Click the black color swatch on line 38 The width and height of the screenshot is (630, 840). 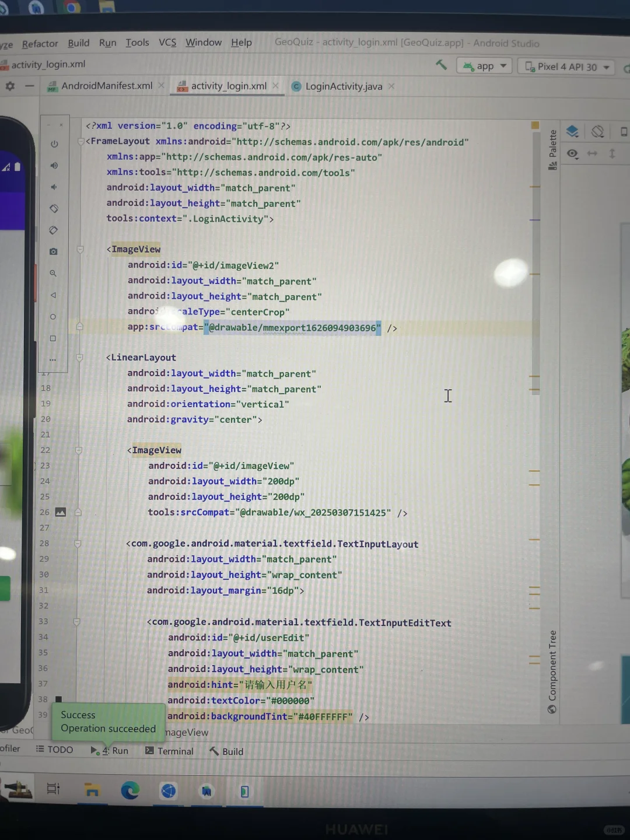point(58,699)
